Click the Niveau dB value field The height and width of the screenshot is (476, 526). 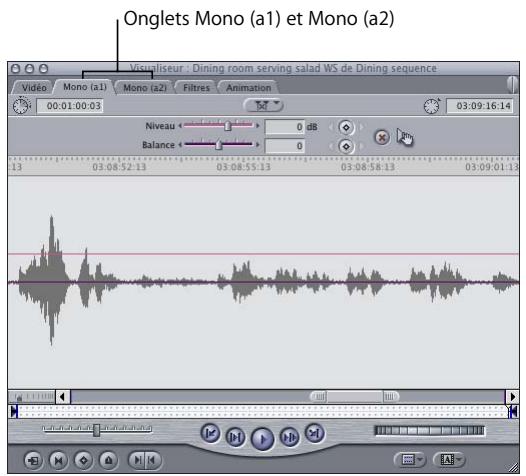[285, 127]
